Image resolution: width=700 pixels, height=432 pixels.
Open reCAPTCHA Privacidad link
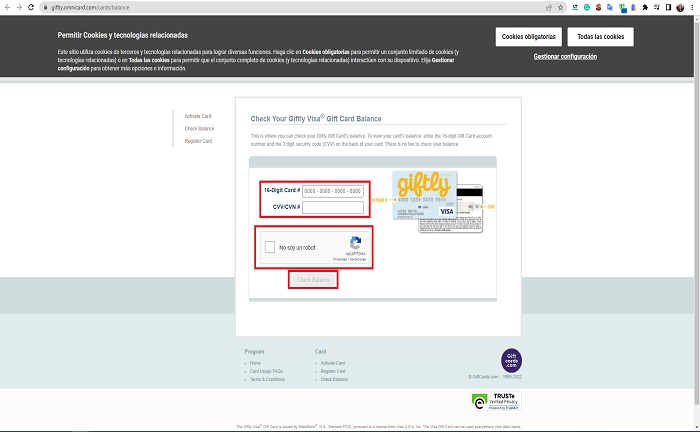(x=340, y=259)
